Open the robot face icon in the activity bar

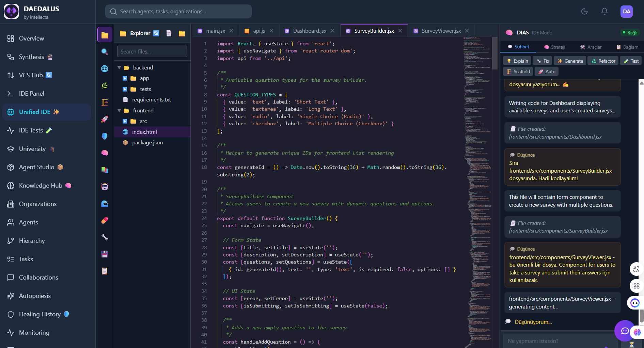point(105,187)
